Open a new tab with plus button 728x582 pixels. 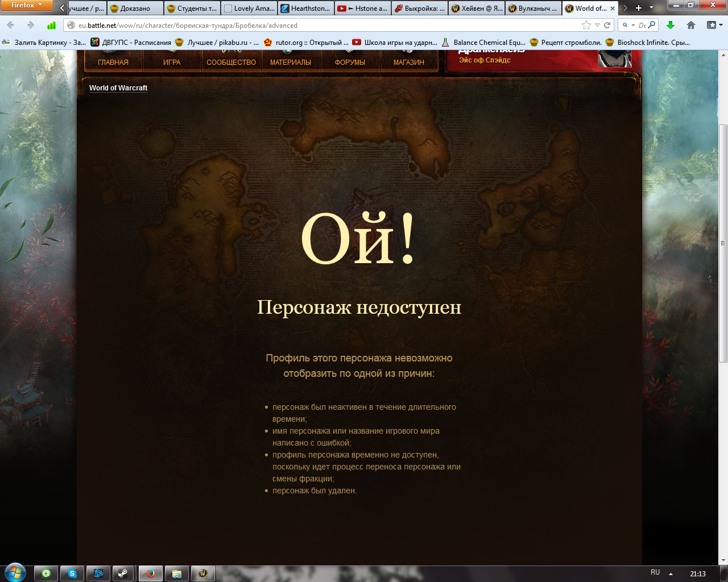[x=639, y=8]
